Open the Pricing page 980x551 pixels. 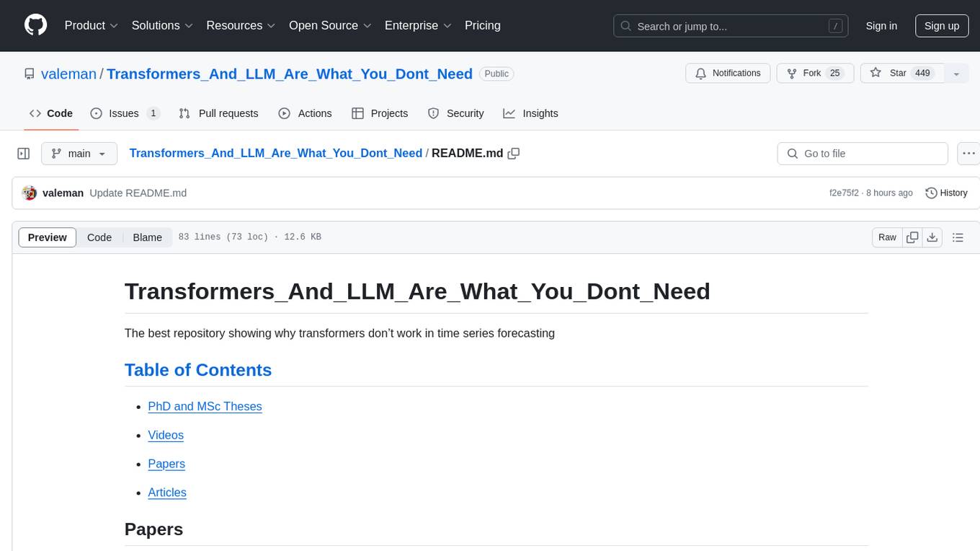[483, 25]
